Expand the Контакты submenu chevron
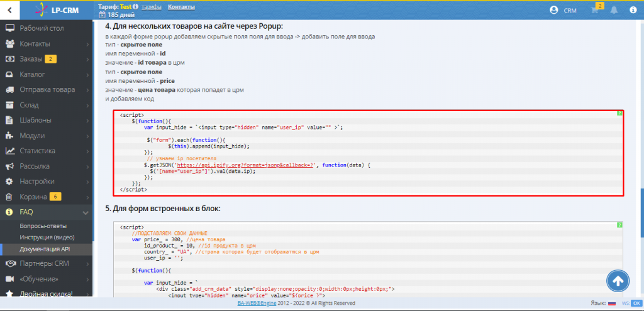Image resolution: width=644 pixels, height=311 pixels. pos(87,44)
